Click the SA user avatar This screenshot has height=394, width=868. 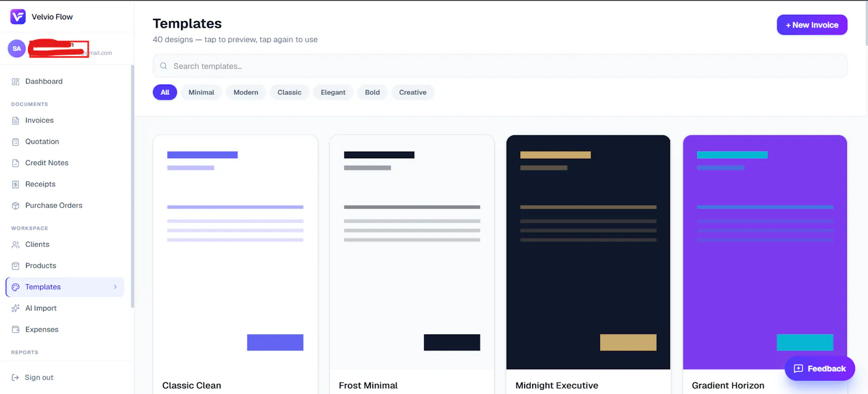click(17, 49)
